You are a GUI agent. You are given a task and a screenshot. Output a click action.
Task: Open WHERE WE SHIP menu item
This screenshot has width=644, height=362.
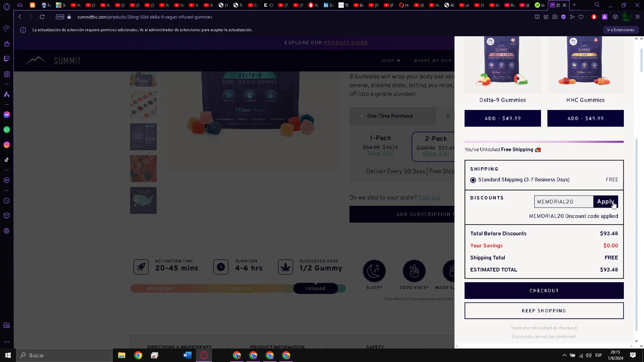(433, 60)
